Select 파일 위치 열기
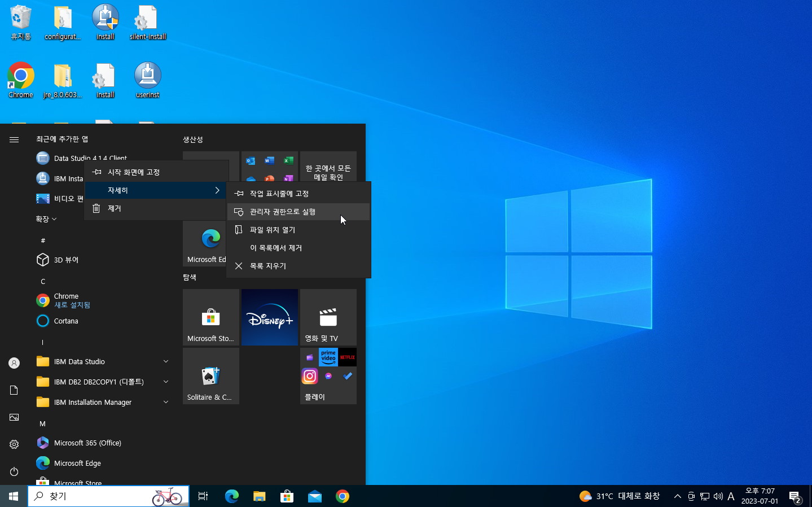Image resolution: width=812 pixels, height=507 pixels. [x=299, y=230]
